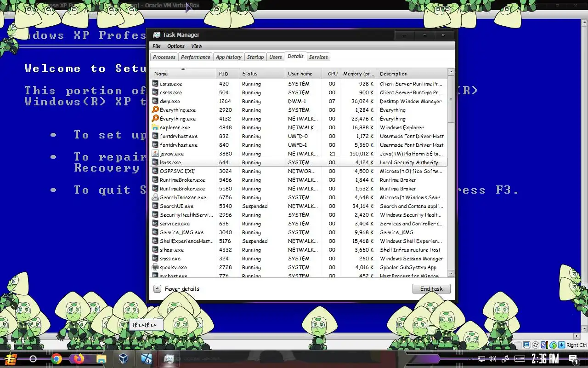Select the smss.exe row name

[x=170, y=259]
